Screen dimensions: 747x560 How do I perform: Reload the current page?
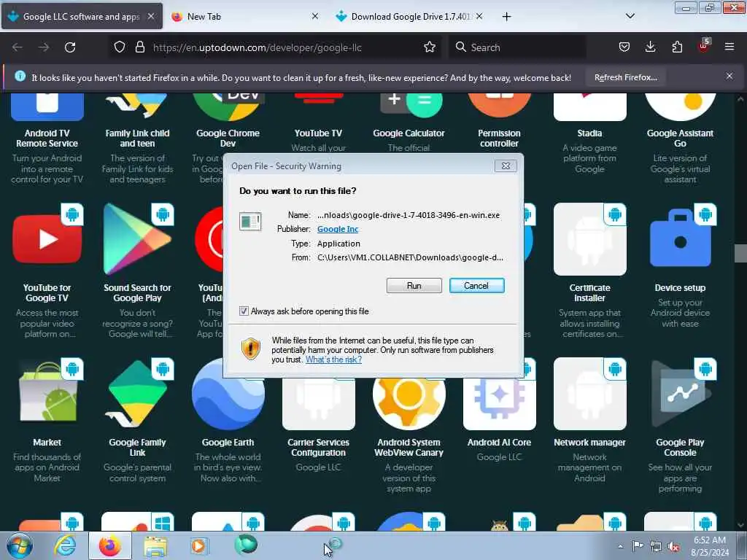70,47
